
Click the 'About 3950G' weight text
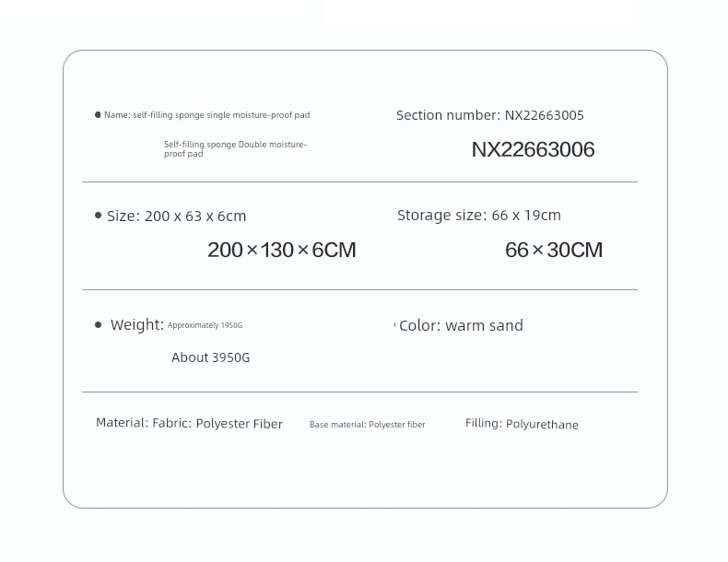211,357
